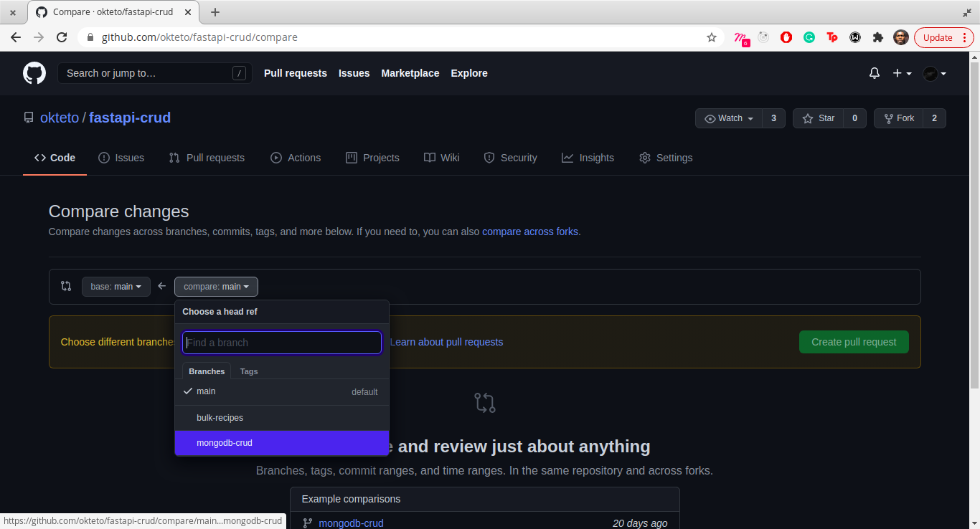Open the plus create-new menu

pyautogui.click(x=902, y=73)
